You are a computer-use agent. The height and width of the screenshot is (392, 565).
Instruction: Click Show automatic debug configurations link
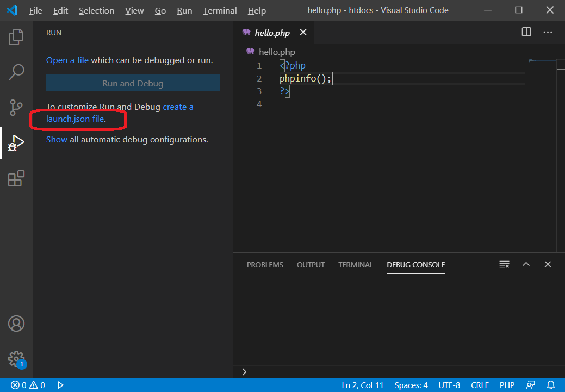coord(57,139)
